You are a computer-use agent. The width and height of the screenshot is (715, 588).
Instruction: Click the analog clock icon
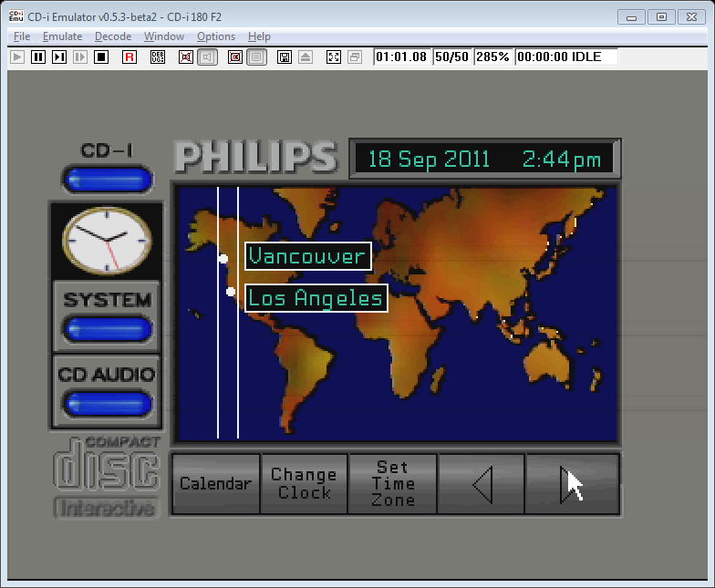[x=107, y=241]
